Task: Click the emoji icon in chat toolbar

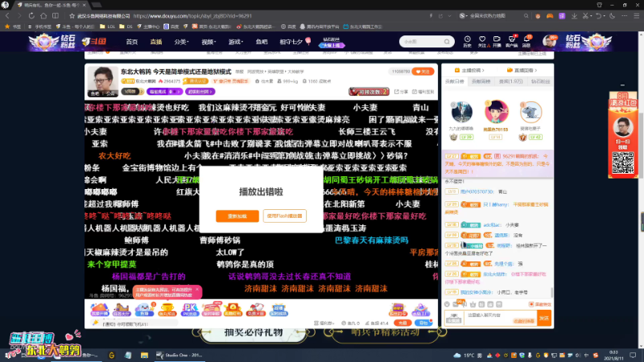Action: [x=447, y=304]
